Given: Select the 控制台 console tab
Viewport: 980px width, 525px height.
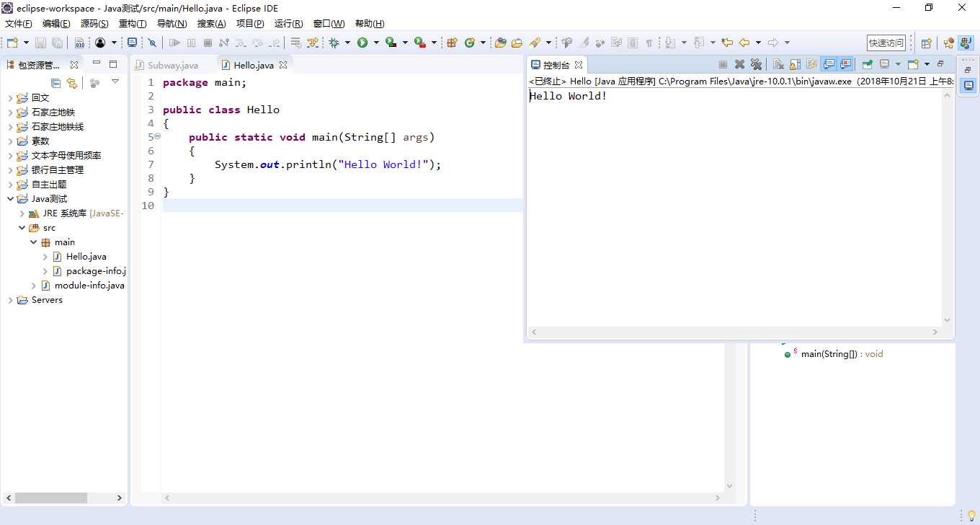Looking at the screenshot, I should [x=556, y=65].
